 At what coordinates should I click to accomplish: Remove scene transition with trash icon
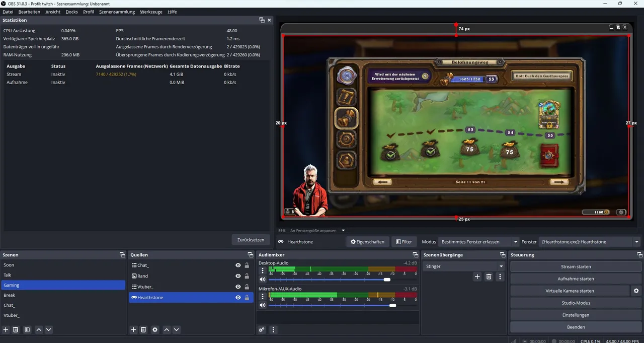489,277
